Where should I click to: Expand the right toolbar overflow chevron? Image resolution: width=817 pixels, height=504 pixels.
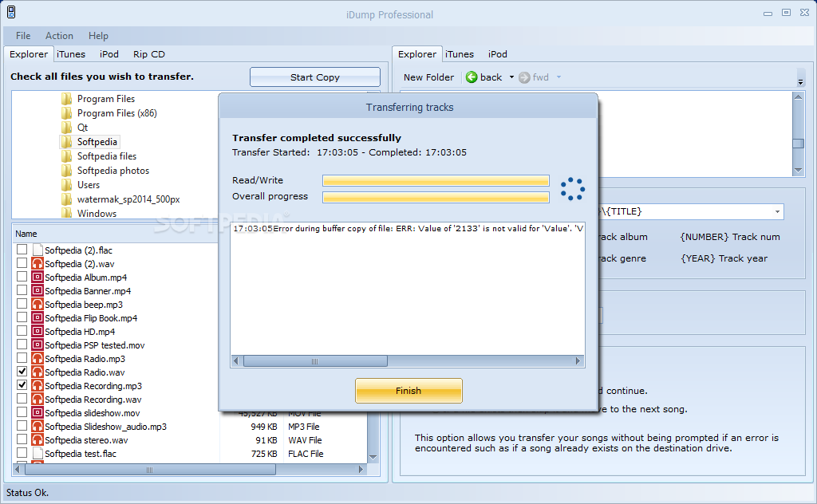coord(800,82)
